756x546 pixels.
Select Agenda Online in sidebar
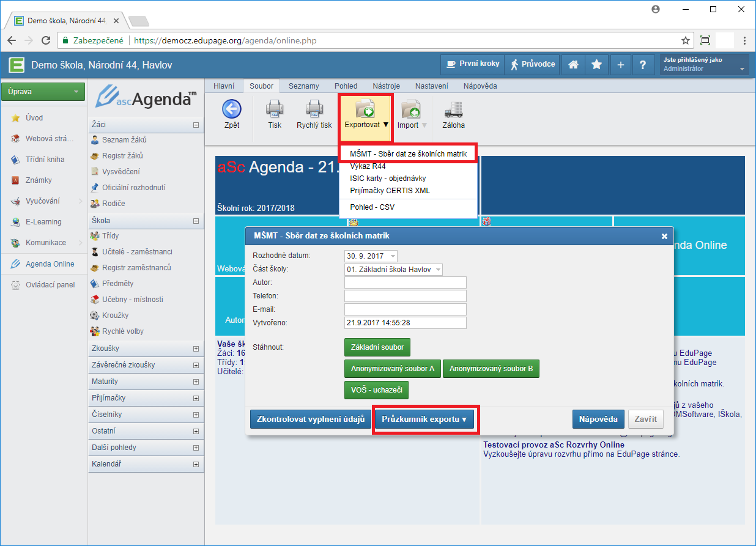pos(50,264)
